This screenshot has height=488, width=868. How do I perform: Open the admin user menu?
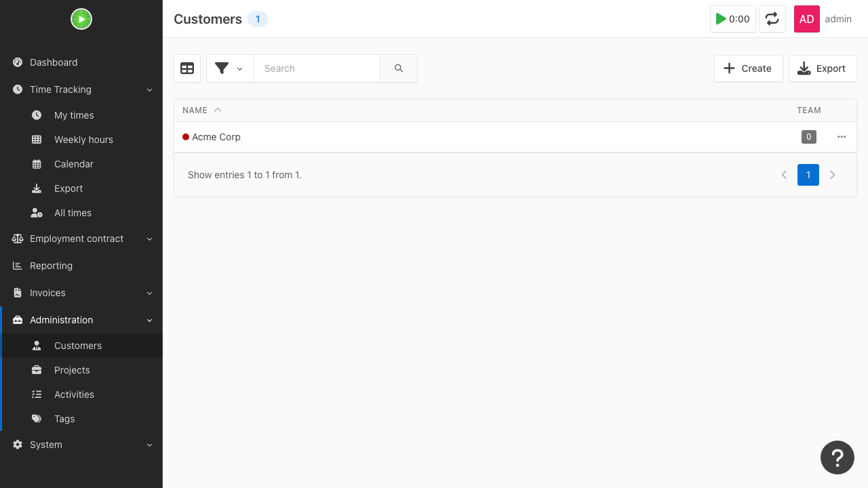click(x=838, y=19)
